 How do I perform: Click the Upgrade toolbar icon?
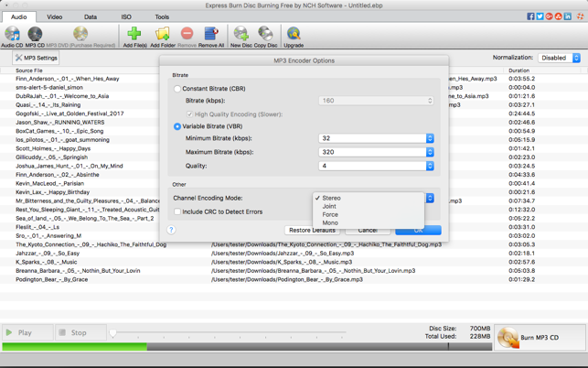point(294,36)
